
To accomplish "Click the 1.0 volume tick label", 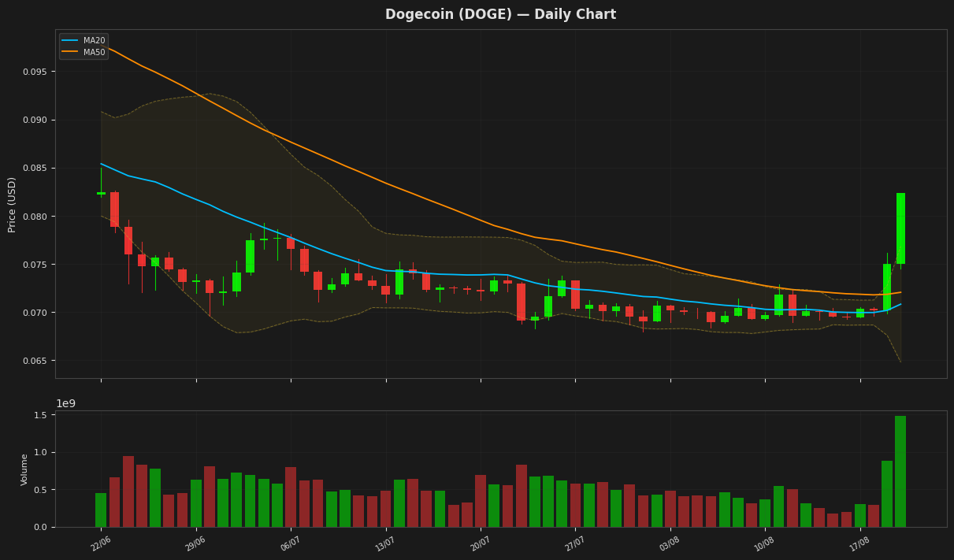I will (x=43, y=452).
